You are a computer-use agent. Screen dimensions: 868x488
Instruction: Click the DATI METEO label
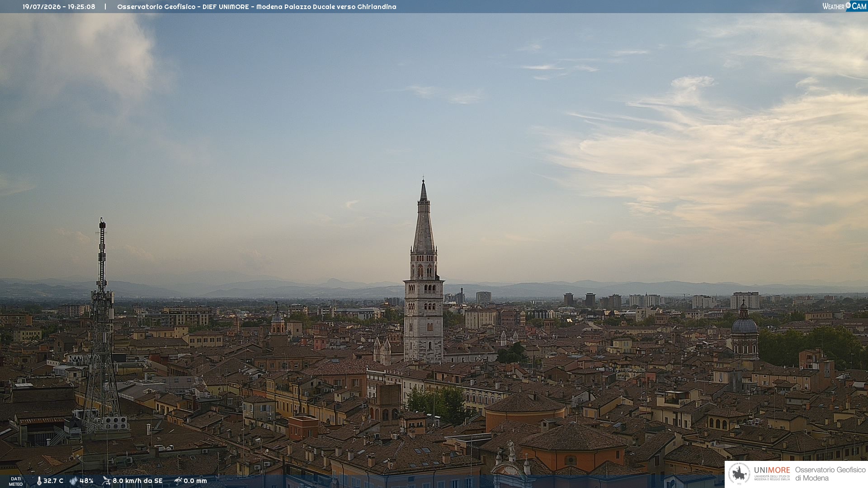(x=16, y=482)
